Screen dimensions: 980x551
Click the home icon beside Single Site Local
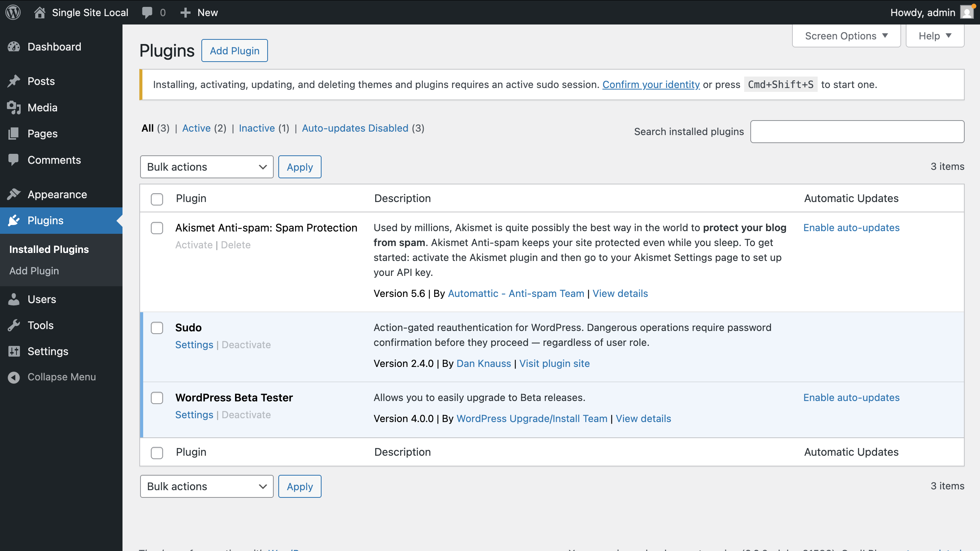click(40, 12)
